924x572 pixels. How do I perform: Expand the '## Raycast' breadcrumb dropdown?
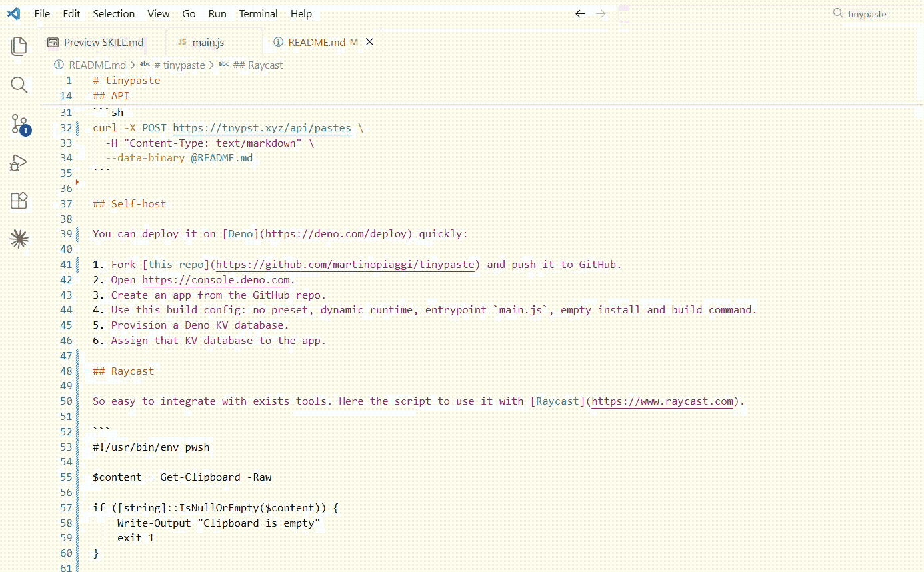pos(251,65)
